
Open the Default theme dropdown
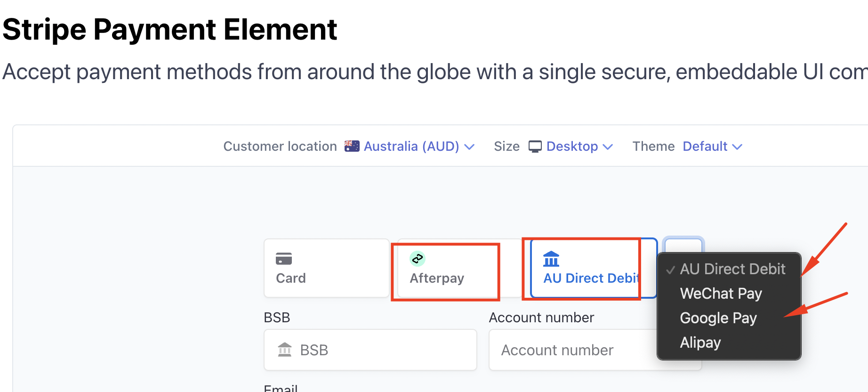tap(712, 147)
